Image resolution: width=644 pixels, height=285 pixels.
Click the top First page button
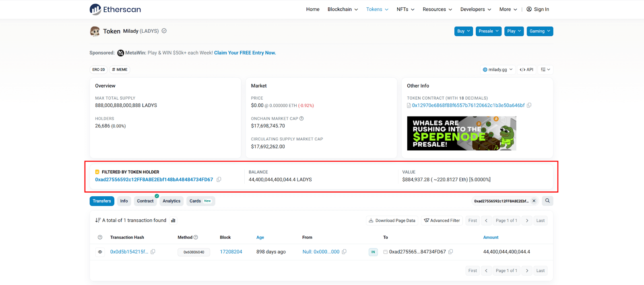(473, 221)
